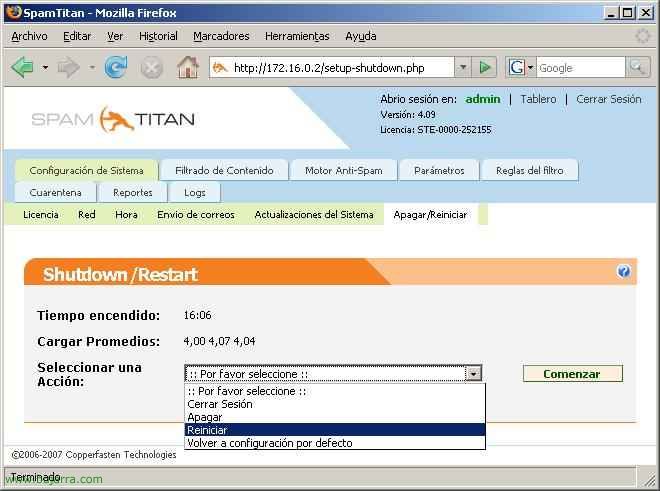
Task: Click the SpamTitan logo
Action: 113,119
